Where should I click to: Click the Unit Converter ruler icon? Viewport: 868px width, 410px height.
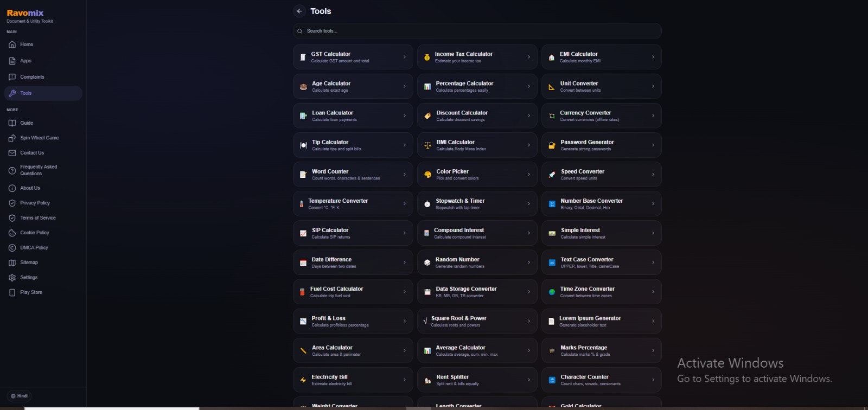(x=552, y=86)
